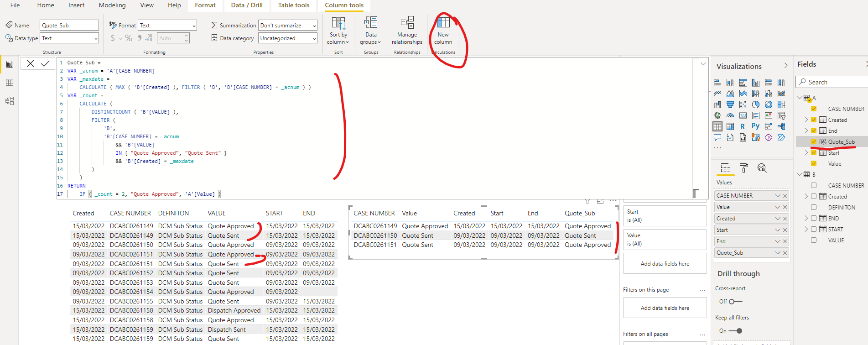The image size is (868, 345).
Task: Commit the DAX formula with checkmark icon
Action: coord(45,63)
